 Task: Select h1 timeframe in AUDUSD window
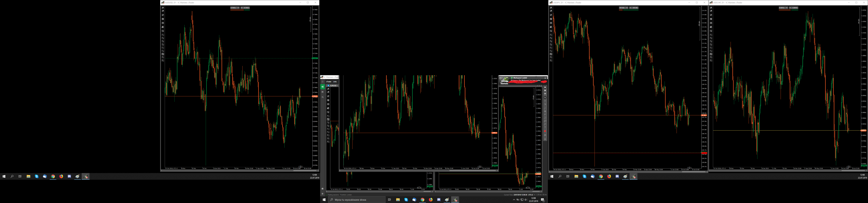pos(163,48)
